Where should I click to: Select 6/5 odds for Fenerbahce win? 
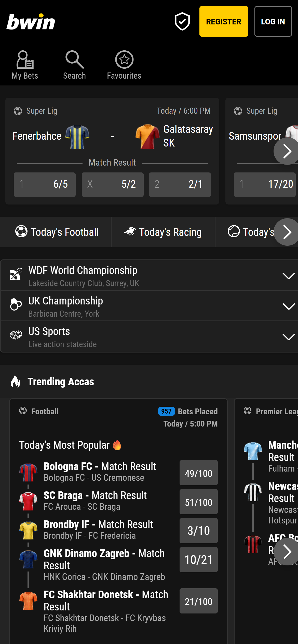44,185
